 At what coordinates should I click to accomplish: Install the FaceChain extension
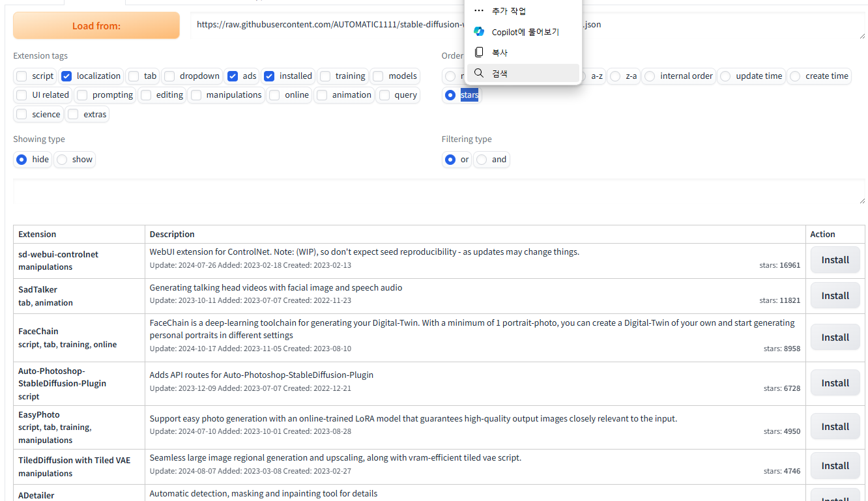[835, 337]
